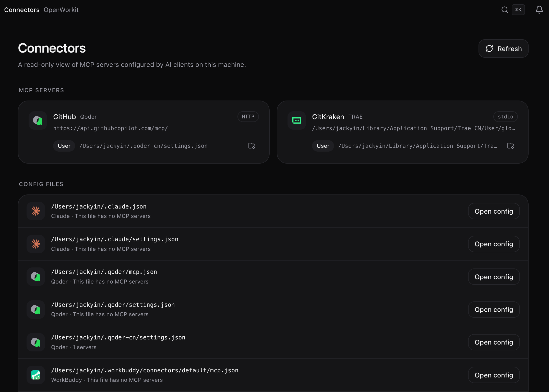Viewport: 549px width, 392px height.
Task: Click the TRAE icon on GitKraken card
Action: tap(297, 120)
